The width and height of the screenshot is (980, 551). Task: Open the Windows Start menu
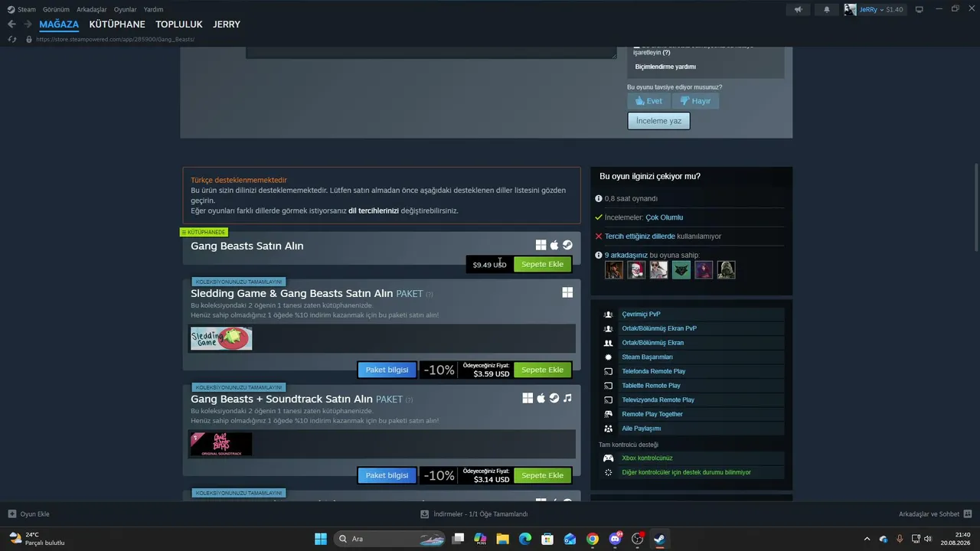[321, 539]
